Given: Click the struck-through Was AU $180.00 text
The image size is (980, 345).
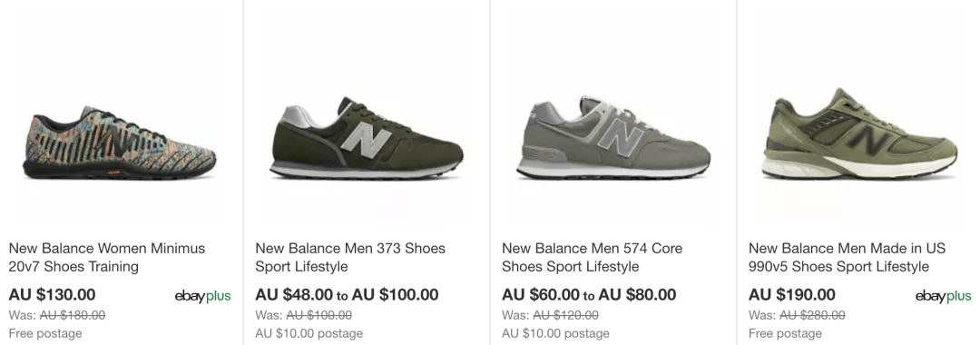Looking at the screenshot, I should click(57, 315).
